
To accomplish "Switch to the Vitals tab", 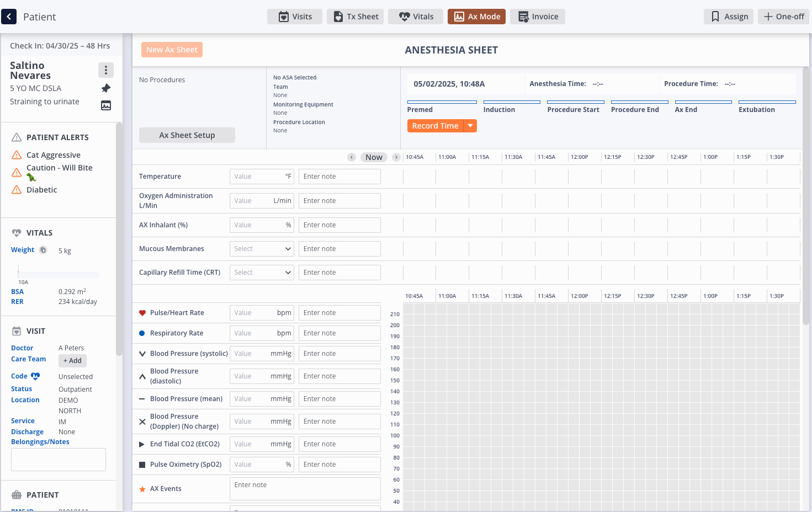I will coord(417,17).
